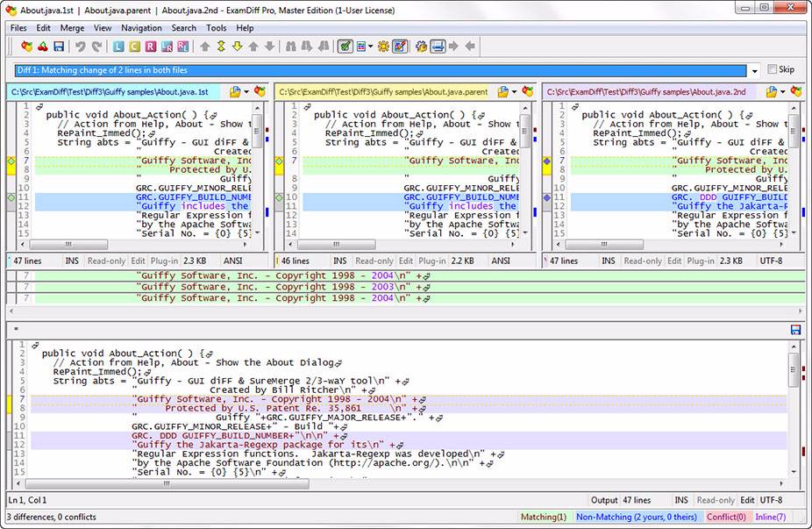
Task: Click the Matching(1) green color legend
Action: click(x=543, y=517)
